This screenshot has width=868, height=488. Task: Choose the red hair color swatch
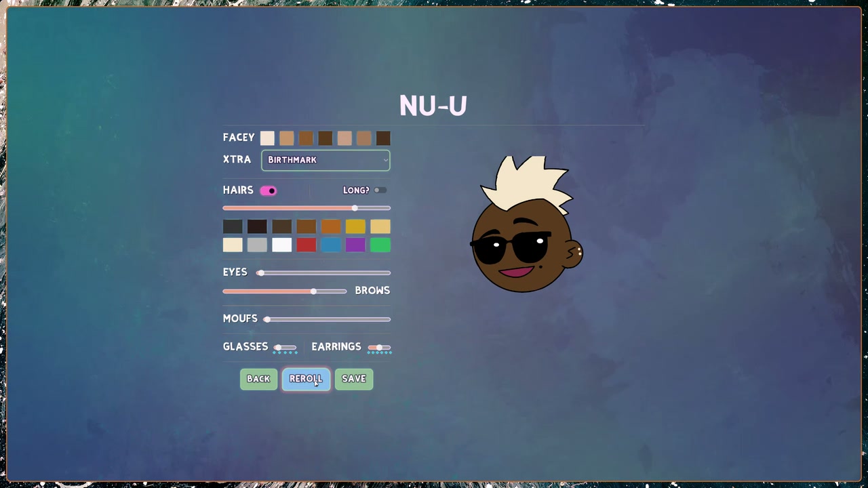click(307, 245)
